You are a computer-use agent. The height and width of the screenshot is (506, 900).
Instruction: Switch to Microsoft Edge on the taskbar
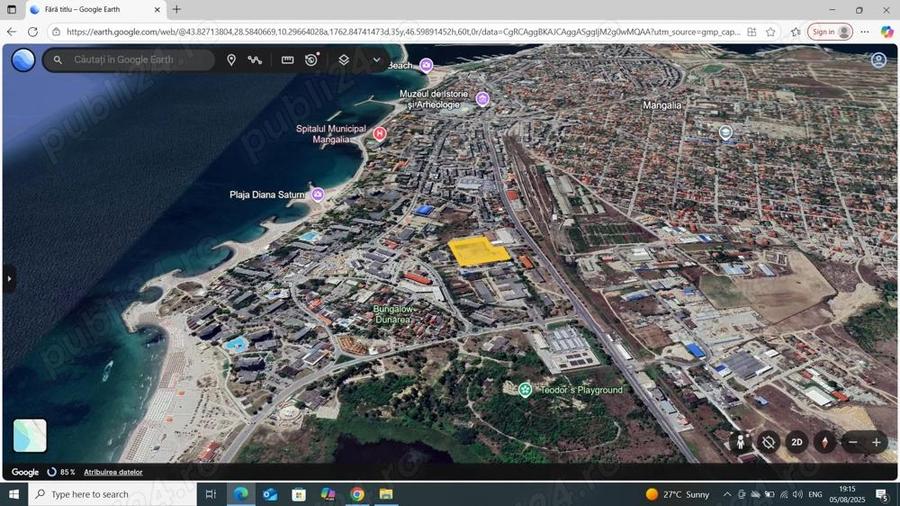tap(240, 494)
